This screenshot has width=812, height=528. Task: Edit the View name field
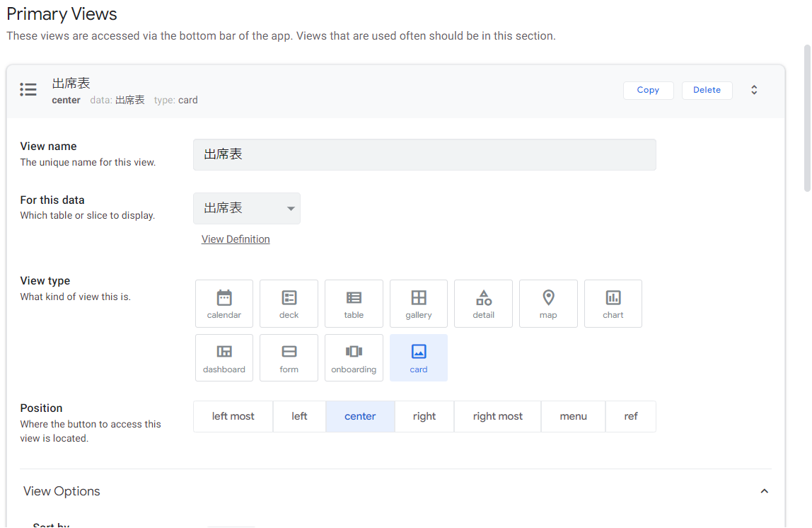coord(424,154)
